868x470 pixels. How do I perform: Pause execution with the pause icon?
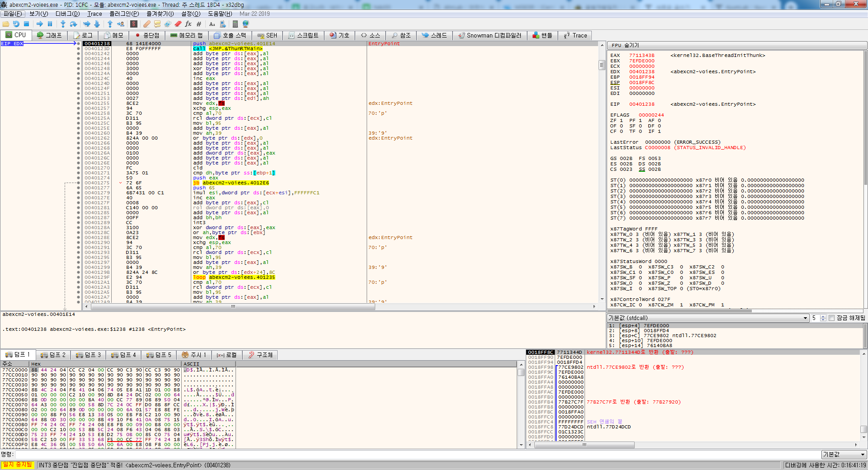click(50, 24)
